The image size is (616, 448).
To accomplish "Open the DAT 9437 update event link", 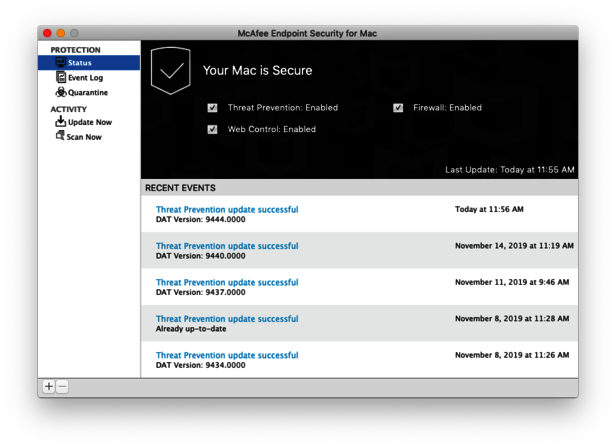I will 227,283.
